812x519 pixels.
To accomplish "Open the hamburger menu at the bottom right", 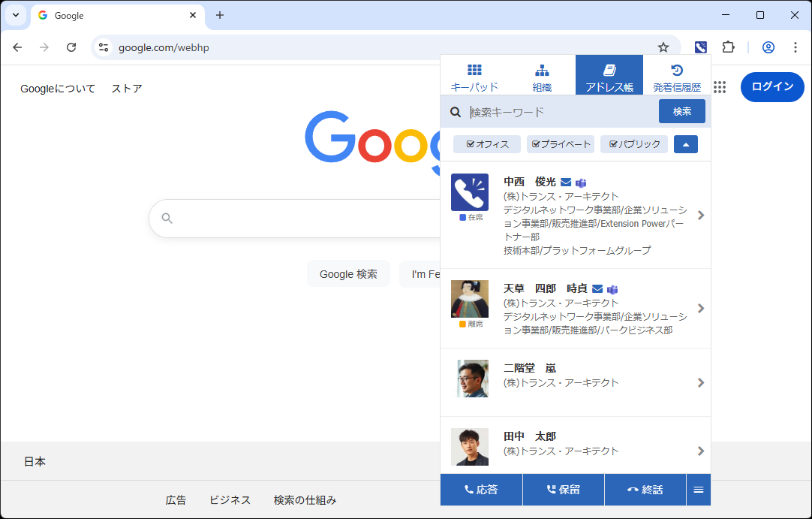I will tap(698, 489).
